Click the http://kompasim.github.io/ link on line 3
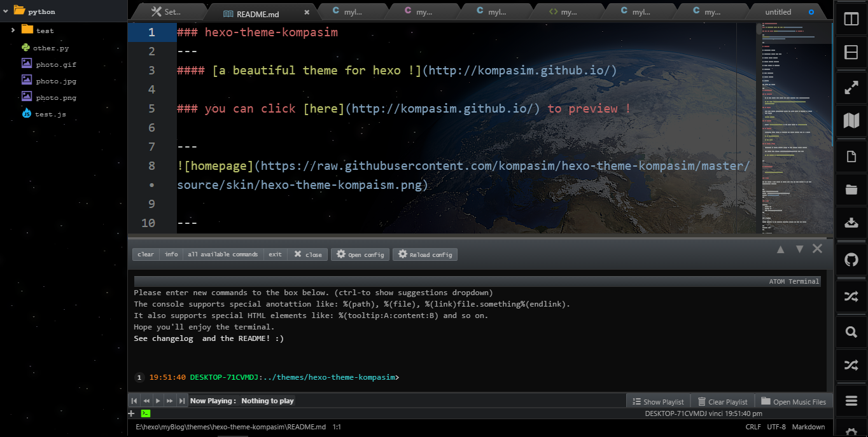Image resolution: width=868 pixels, height=437 pixels. (519, 70)
